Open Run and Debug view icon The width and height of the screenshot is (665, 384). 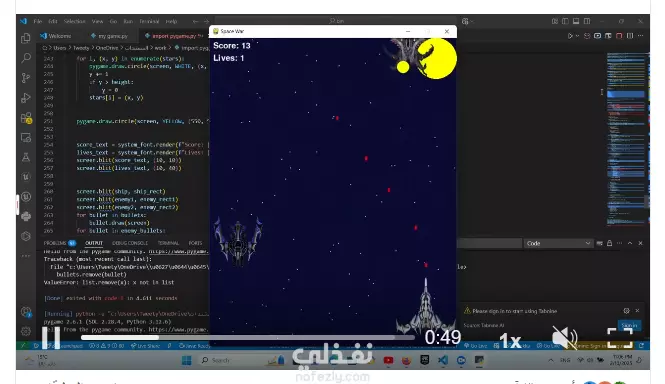[x=26, y=98]
